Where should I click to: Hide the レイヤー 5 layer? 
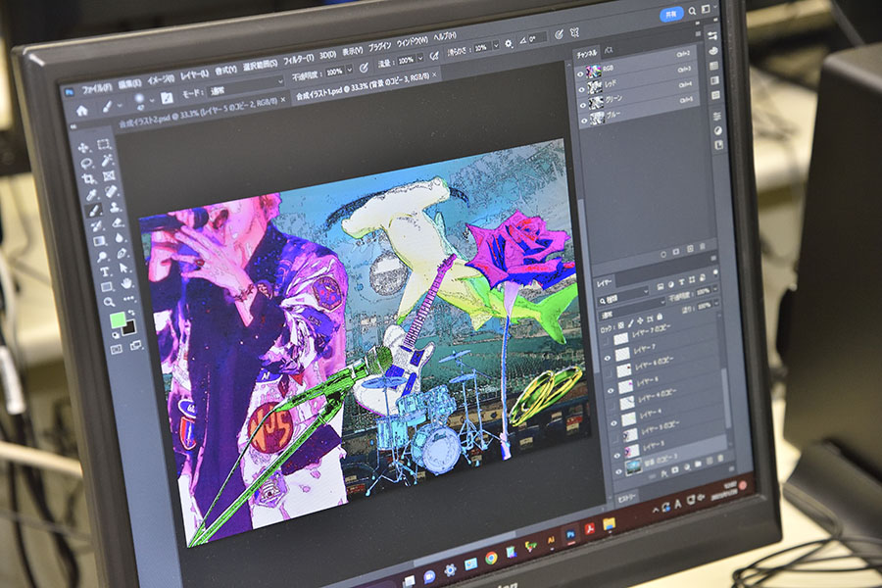click(x=617, y=455)
